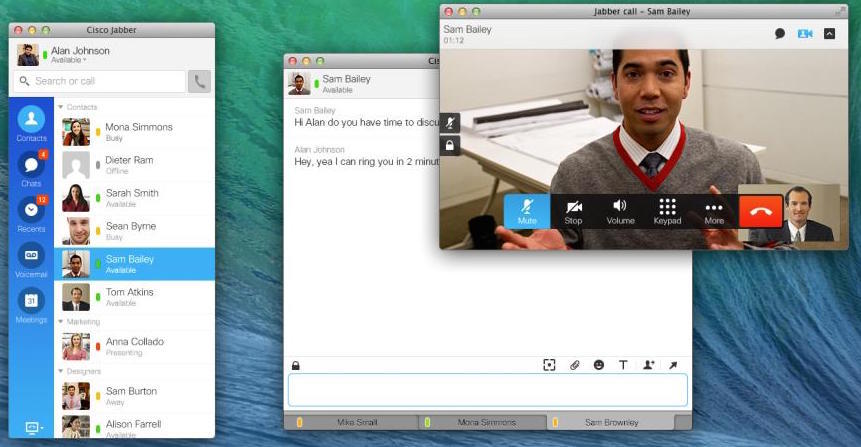Screen dimensions: 861x447
Task: Click the message 'Hi Alan do you have time'
Action: [x=367, y=122]
